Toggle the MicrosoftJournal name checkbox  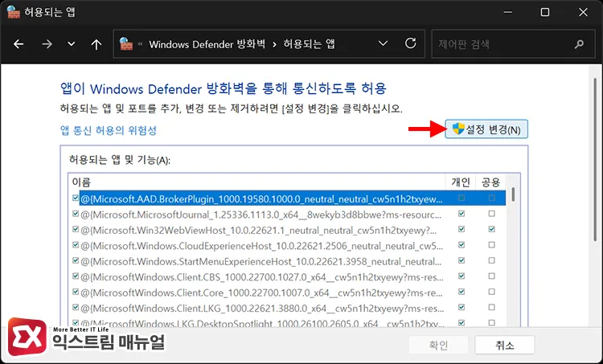coord(76,214)
